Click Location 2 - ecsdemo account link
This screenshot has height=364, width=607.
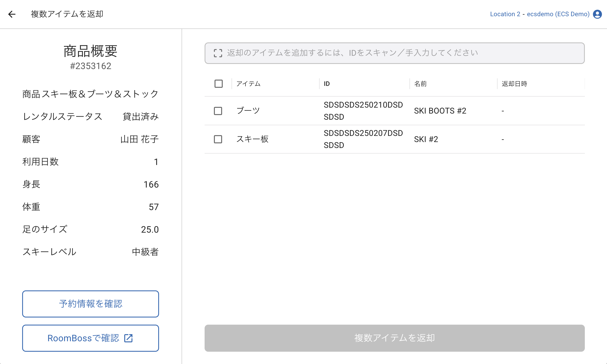(539, 14)
